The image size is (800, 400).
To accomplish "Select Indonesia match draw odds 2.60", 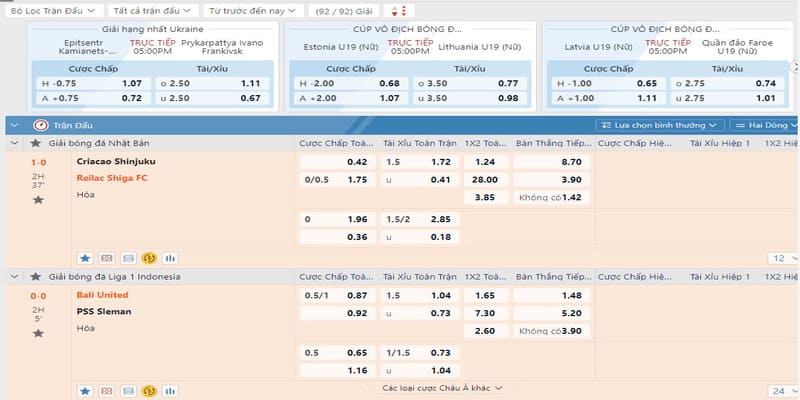I will [x=486, y=331].
